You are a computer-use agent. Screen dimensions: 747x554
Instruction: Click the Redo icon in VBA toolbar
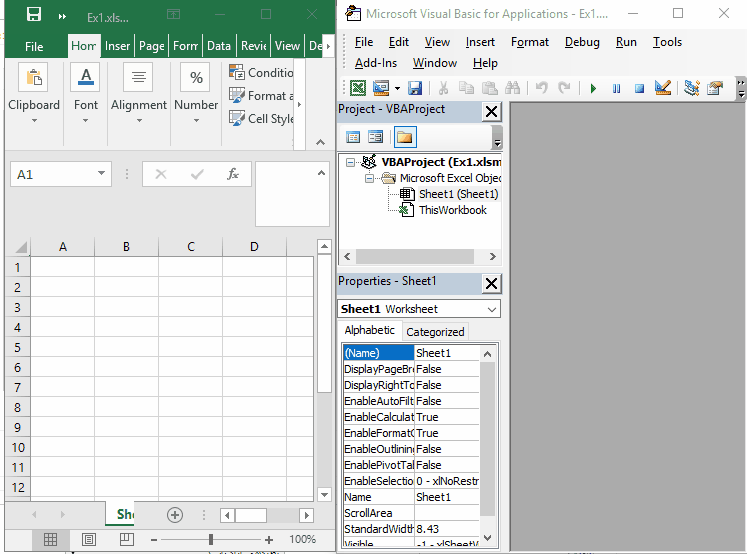[x=564, y=88]
